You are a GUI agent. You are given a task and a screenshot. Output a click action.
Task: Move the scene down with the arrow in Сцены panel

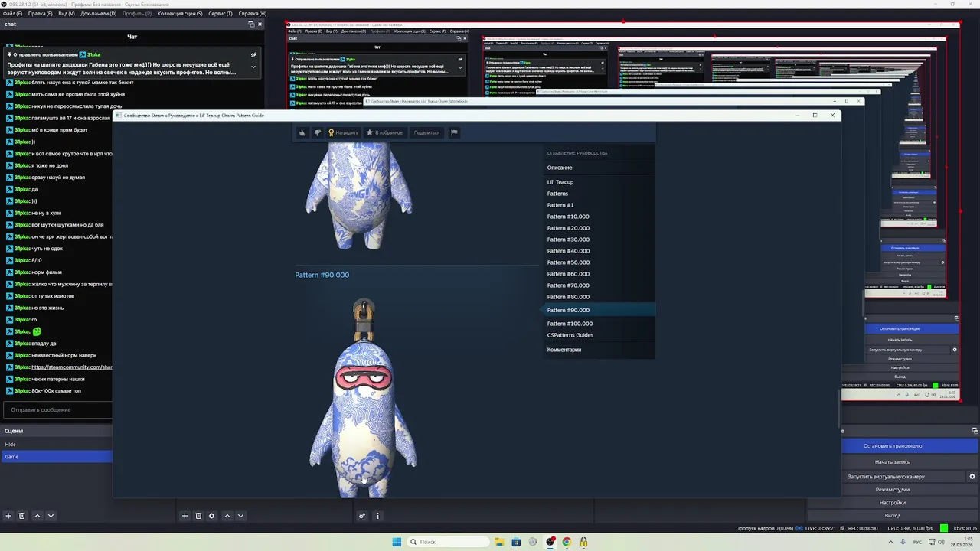click(x=51, y=516)
